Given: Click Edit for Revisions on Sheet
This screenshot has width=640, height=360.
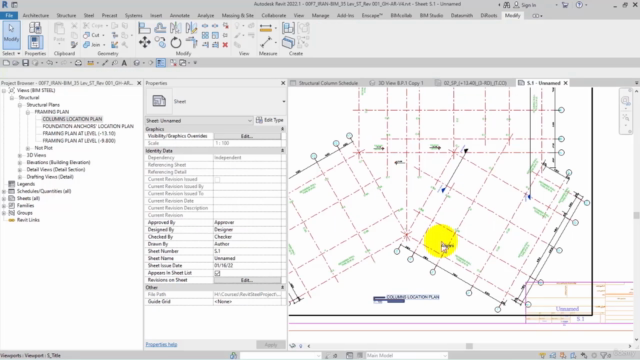Looking at the screenshot, I should point(247,280).
